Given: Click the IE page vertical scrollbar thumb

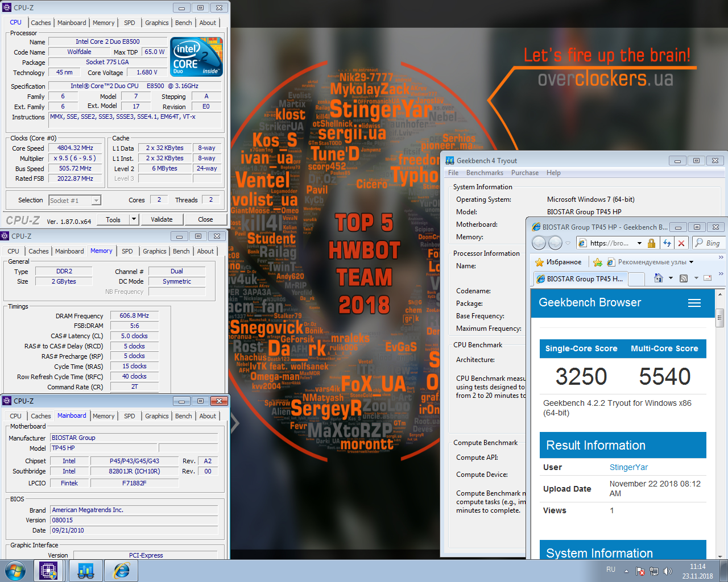Looking at the screenshot, I should pyautogui.click(x=719, y=317).
